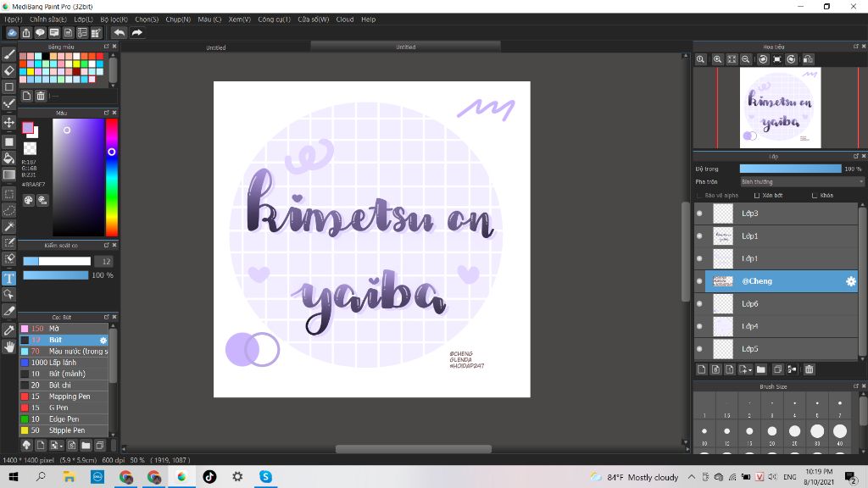
Task: Float the Bảng màu palette panel
Action: [106, 47]
